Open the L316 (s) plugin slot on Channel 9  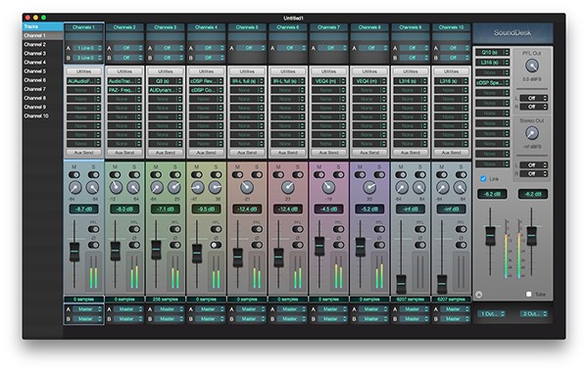click(x=411, y=81)
